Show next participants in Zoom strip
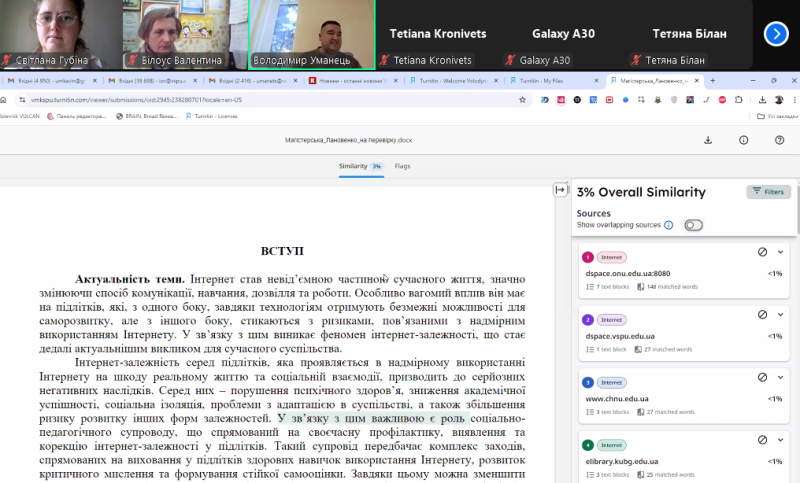 point(776,34)
